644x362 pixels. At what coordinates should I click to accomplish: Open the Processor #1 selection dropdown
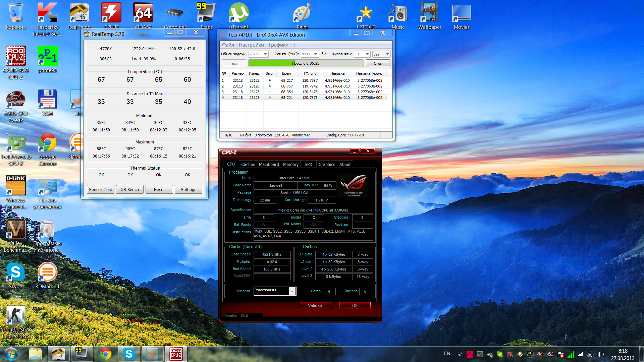292,291
